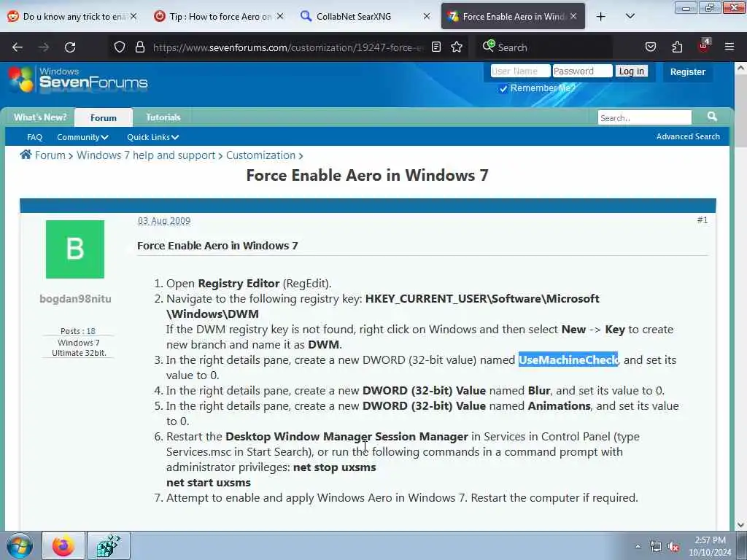Click the uBlock Origin extension icon
The image size is (747, 560).
pos(704,46)
